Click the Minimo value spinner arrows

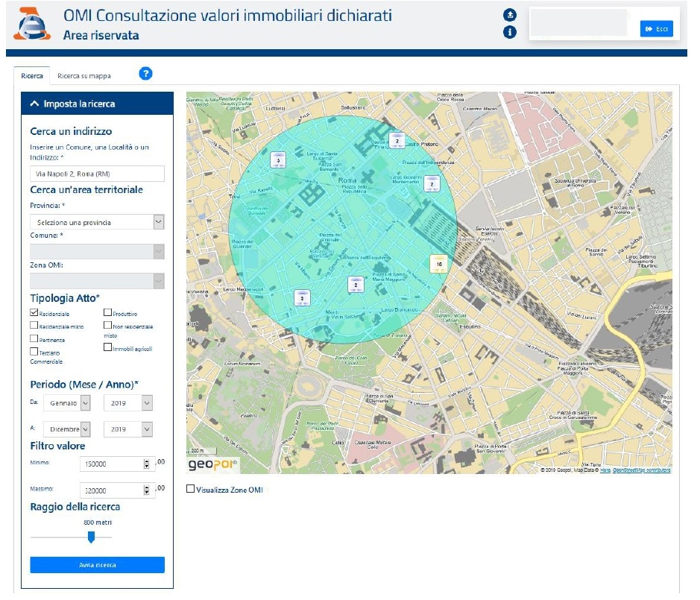pos(146,464)
